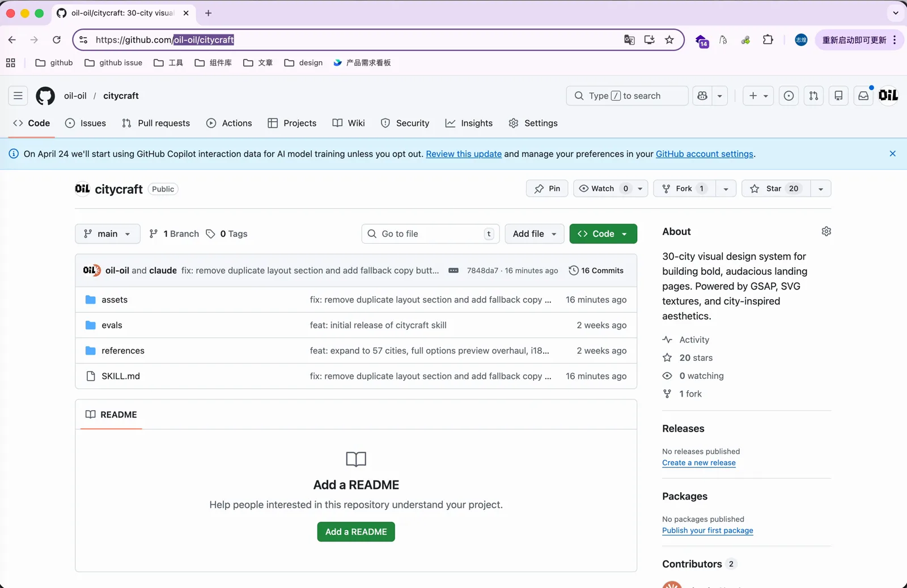Go to the Actions tab

pyautogui.click(x=229, y=123)
